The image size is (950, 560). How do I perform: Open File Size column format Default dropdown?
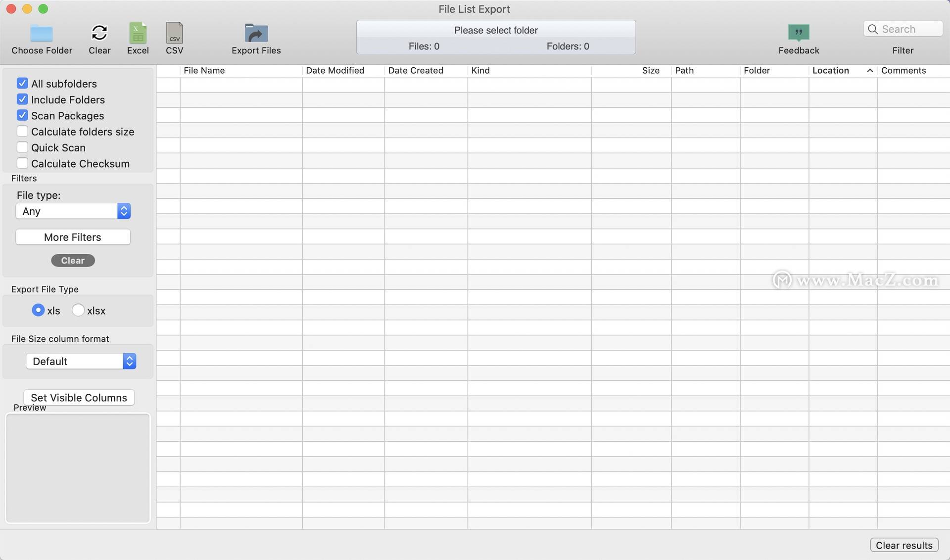coord(81,361)
